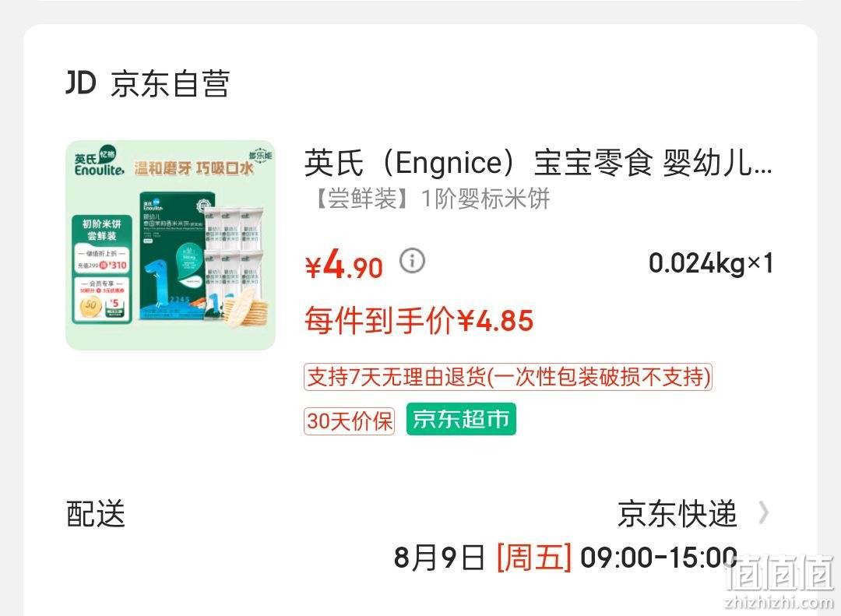Open the 英氏 (Engnice) 宝宝零食 product title
The width and height of the screenshot is (841, 616).
[539, 163]
